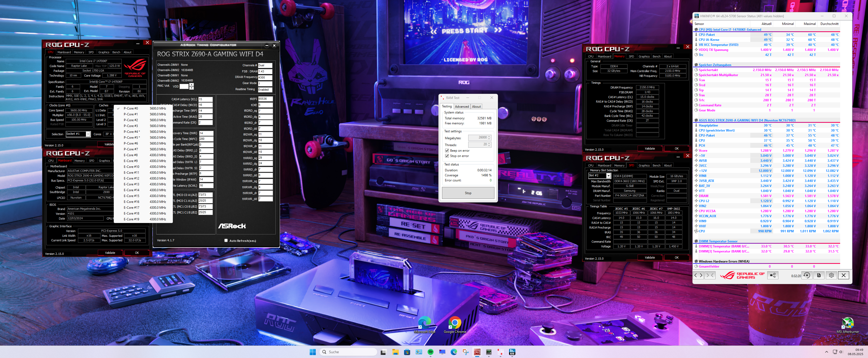Select E-Core #8 in clocks menu

click(131, 155)
